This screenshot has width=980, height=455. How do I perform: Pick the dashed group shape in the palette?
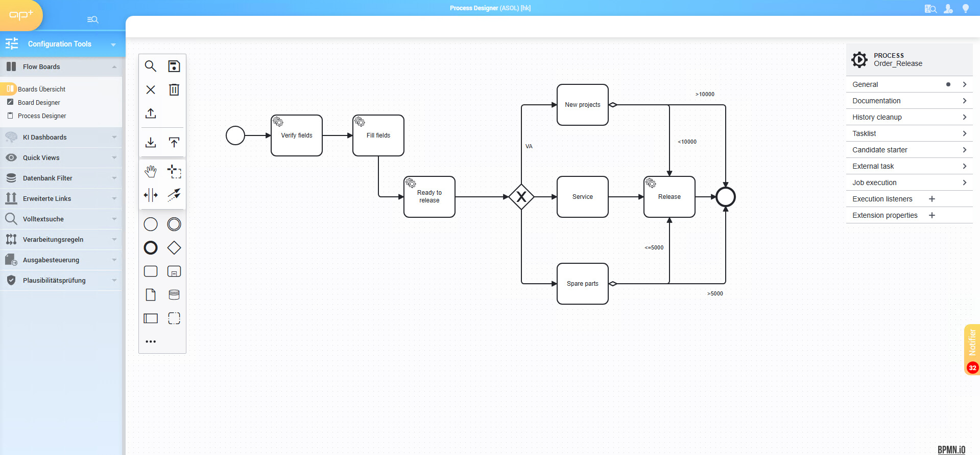pos(174,318)
